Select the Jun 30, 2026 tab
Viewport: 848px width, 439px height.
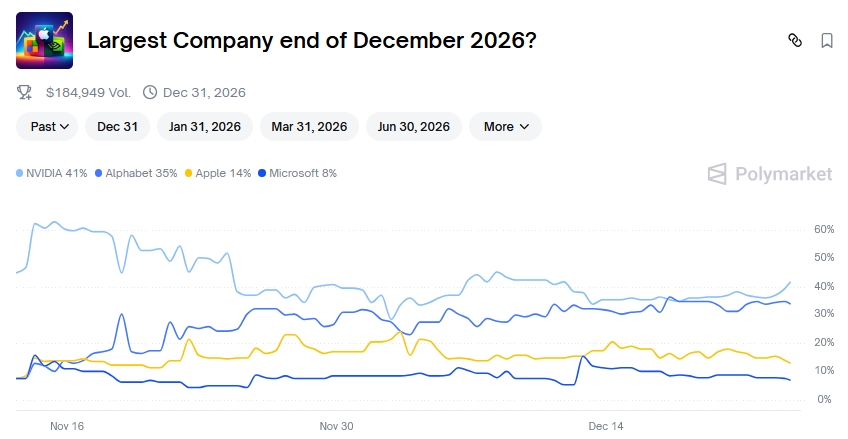point(414,127)
